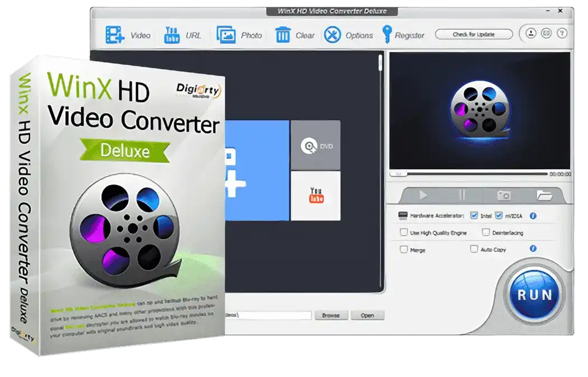Open the YouTube URL downloader icon

[x=172, y=35]
